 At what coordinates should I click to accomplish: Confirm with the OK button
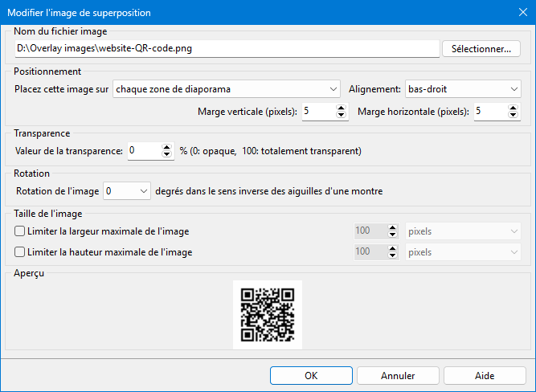click(x=311, y=376)
